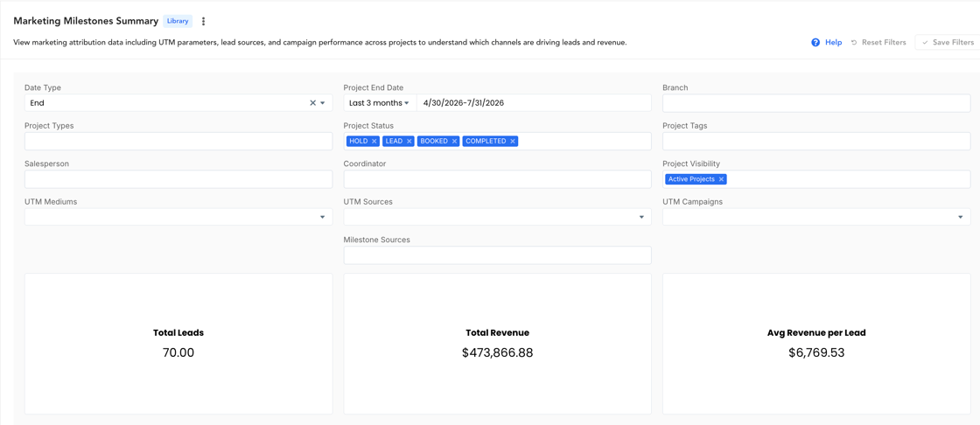The height and width of the screenshot is (425, 980).
Task: Click Reset Filters
Action: tap(878, 43)
